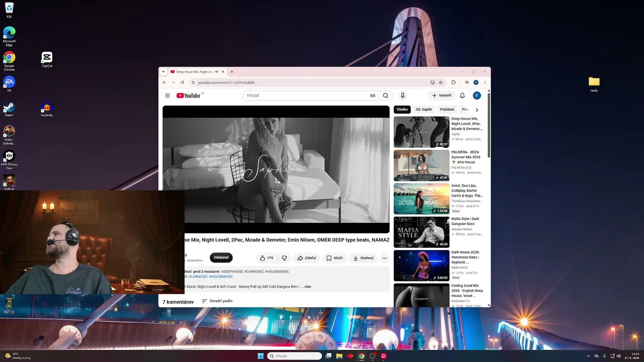Select the Mafia Definitive Edition desktop icon

coord(9,135)
